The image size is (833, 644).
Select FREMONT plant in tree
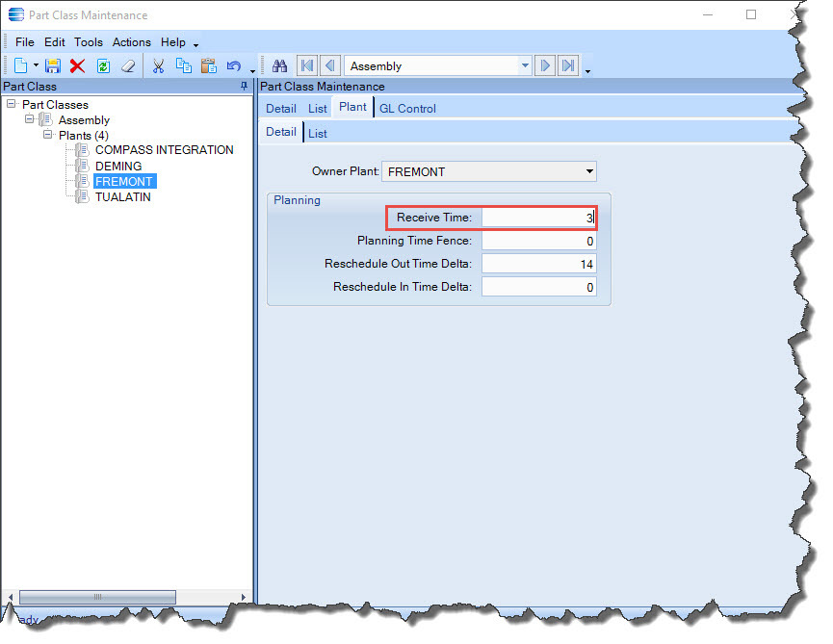[x=124, y=182]
